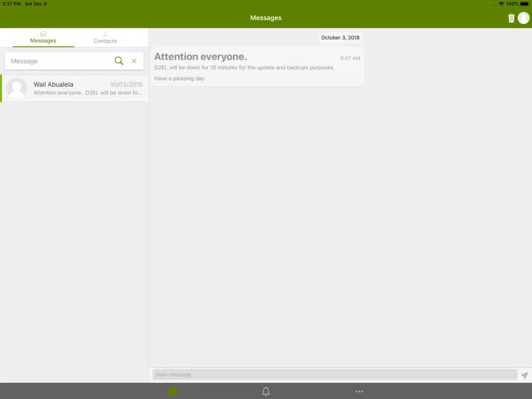Image resolution: width=532 pixels, height=399 pixels.
Task: Focus the New message input field
Action: [334, 375]
